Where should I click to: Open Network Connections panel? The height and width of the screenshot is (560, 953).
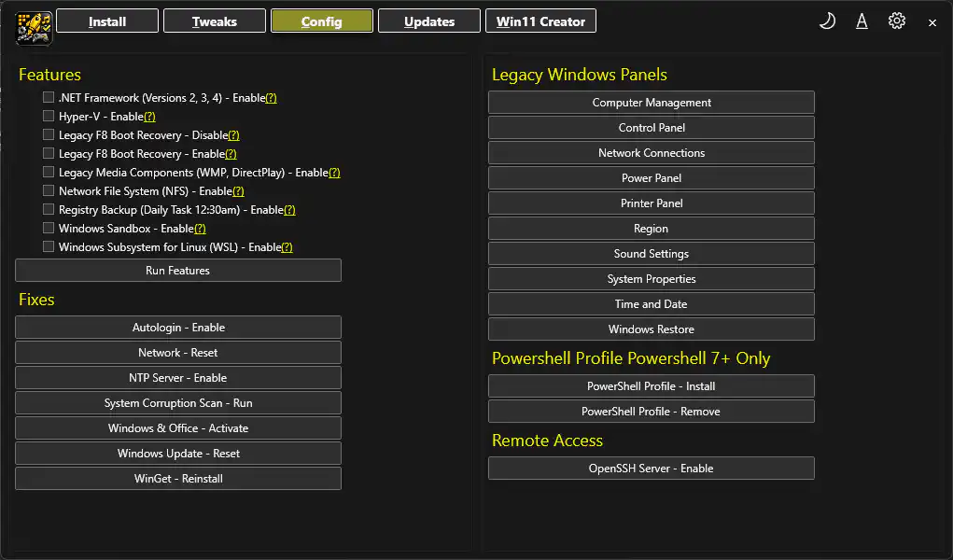pyautogui.click(x=652, y=153)
